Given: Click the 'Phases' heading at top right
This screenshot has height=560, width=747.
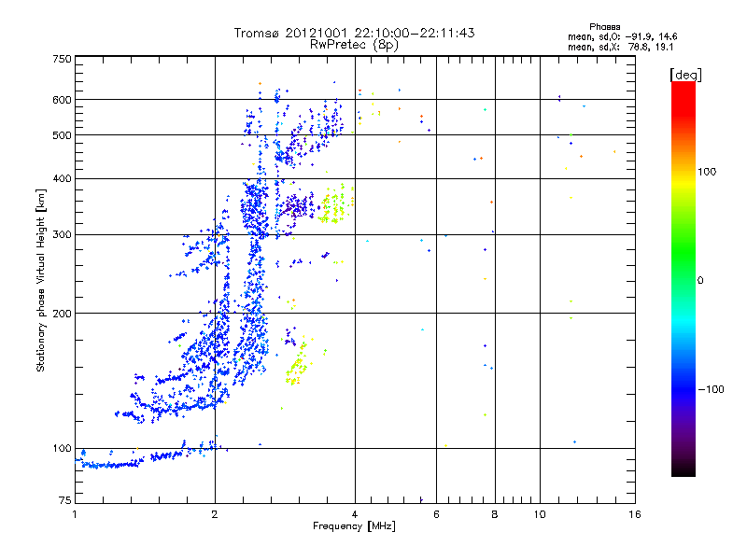Looking at the screenshot, I should pos(604,27).
